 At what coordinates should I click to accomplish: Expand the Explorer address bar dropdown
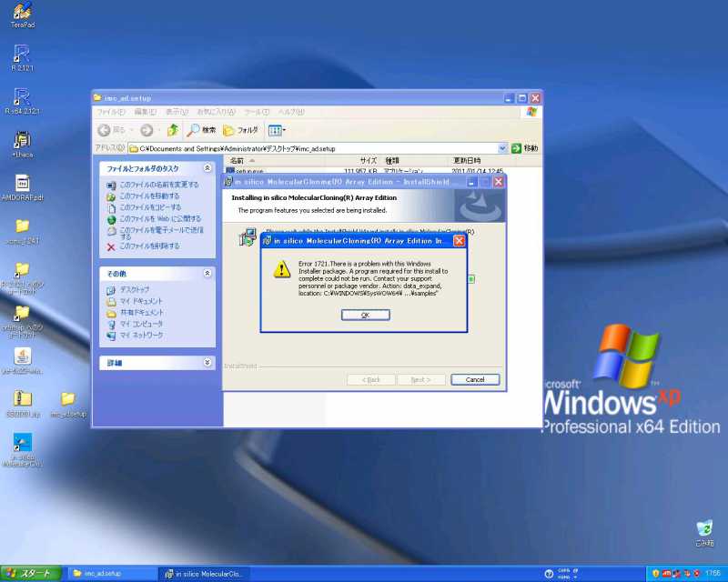pyautogui.click(x=502, y=148)
